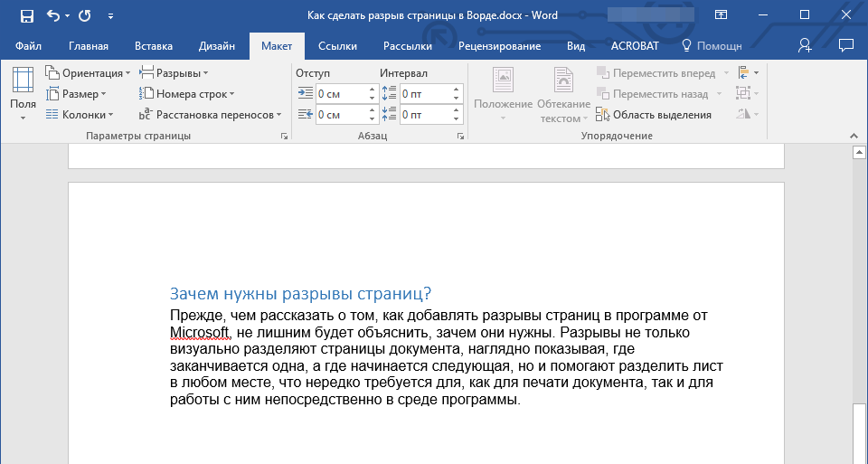Click the Undo arrow icon
The image size is (868, 464).
(53, 15)
